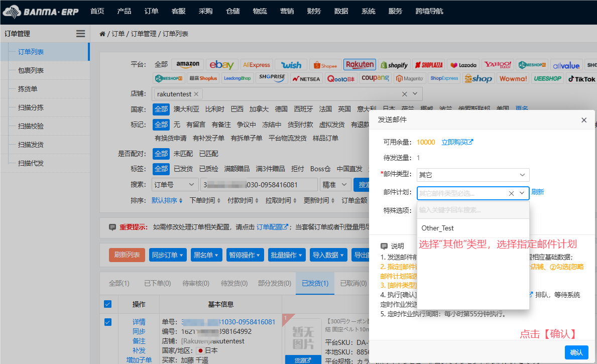597x364 pixels.
Task: Uncheck the first order row checkbox
Action: 108,322
